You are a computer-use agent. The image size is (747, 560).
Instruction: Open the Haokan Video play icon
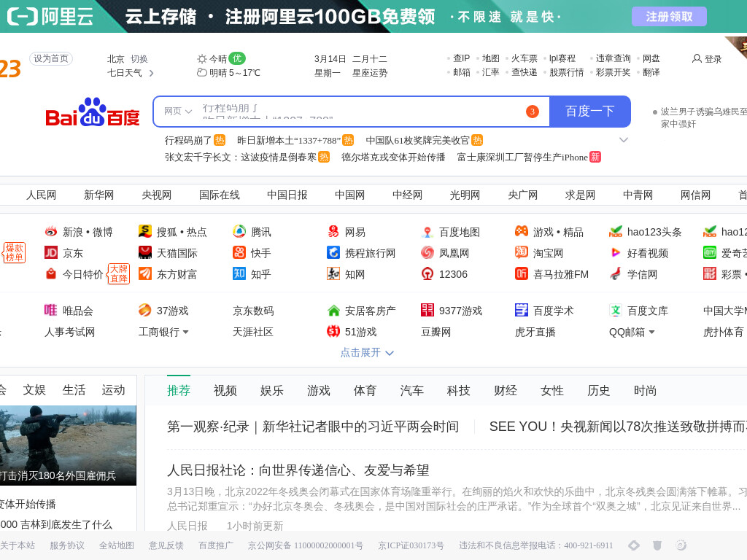(616, 252)
